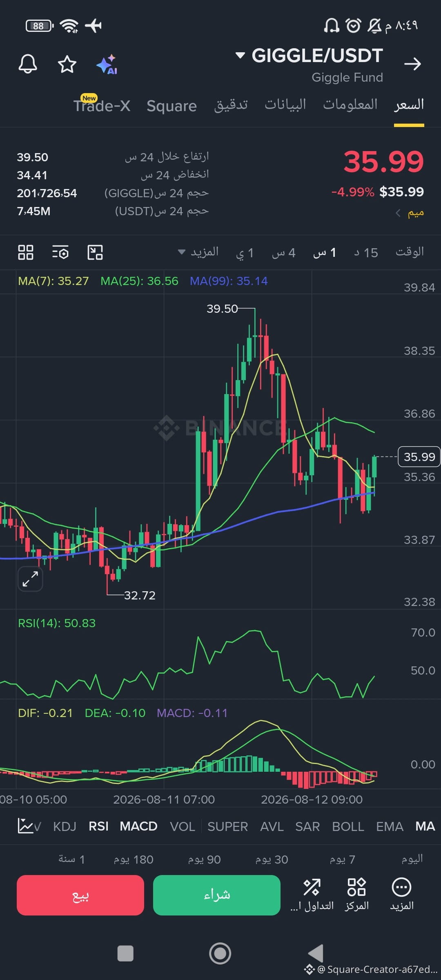Select the 30 يوم performance range
441x980 pixels.
tap(272, 859)
